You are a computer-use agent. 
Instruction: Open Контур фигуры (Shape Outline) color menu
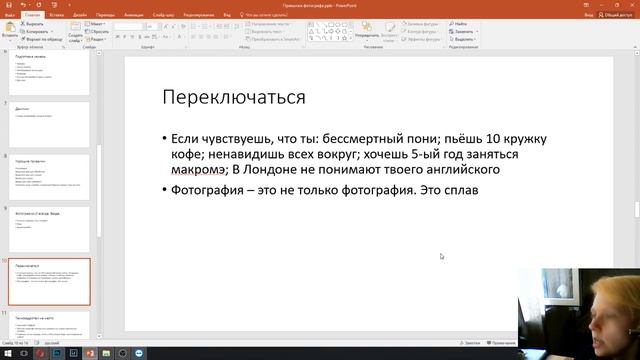[x=420, y=31]
